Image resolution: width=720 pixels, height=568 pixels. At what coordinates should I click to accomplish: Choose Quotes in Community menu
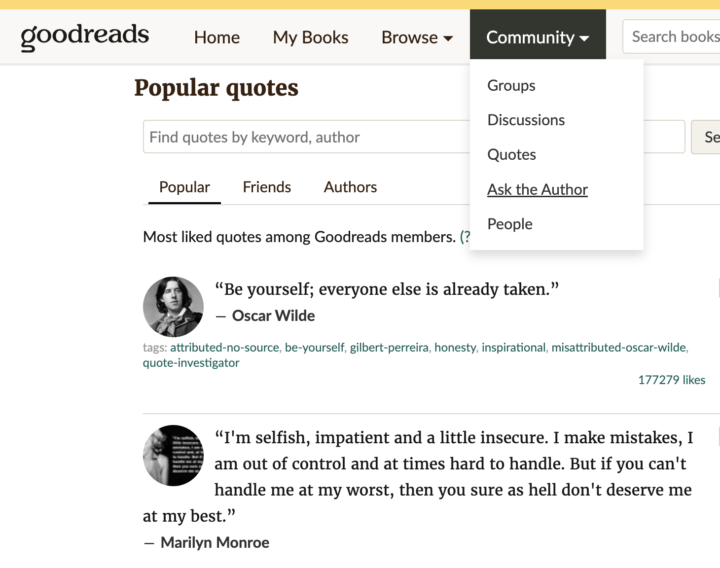coord(512,155)
